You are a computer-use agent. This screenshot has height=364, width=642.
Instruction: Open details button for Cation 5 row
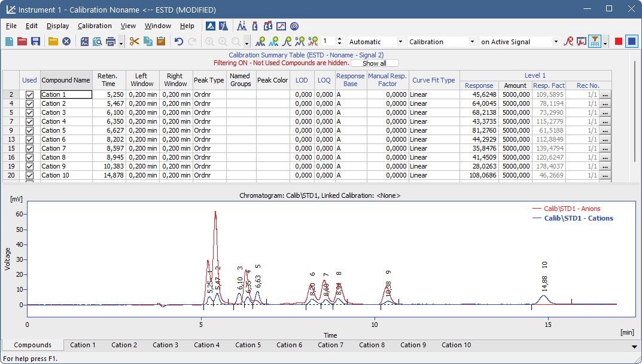(605, 130)
